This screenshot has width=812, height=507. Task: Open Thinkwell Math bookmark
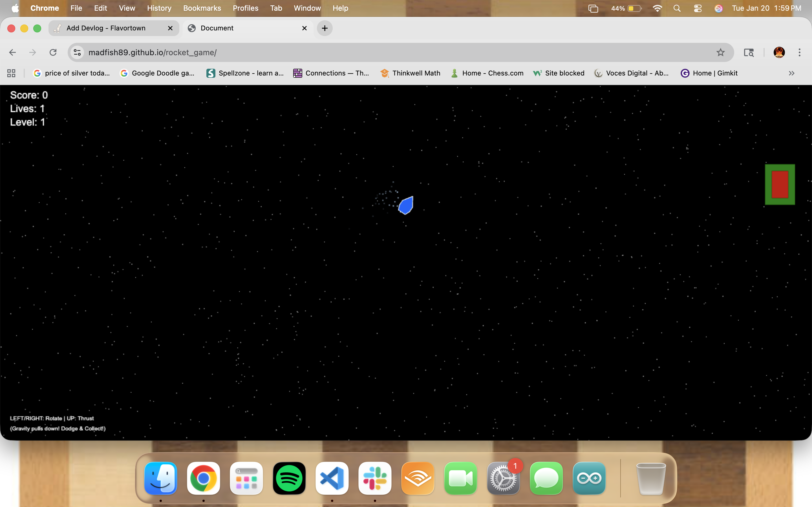click(x=410, y=73)
